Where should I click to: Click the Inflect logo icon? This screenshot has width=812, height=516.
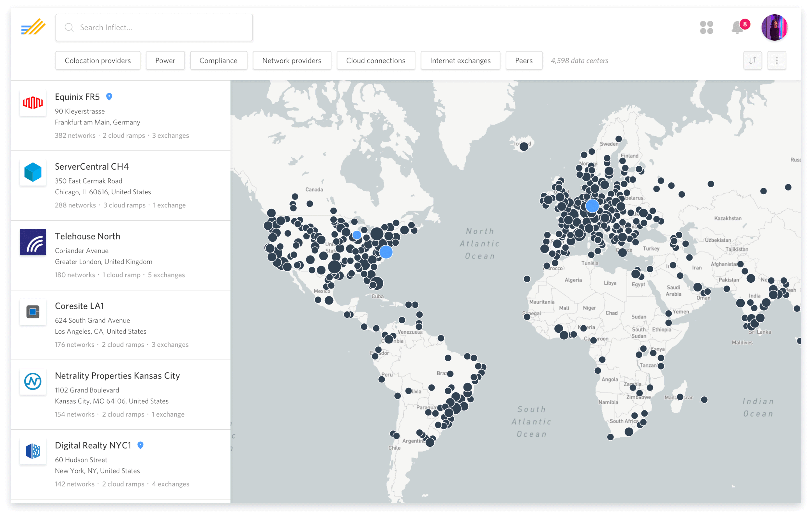click(x=33, y=27)
